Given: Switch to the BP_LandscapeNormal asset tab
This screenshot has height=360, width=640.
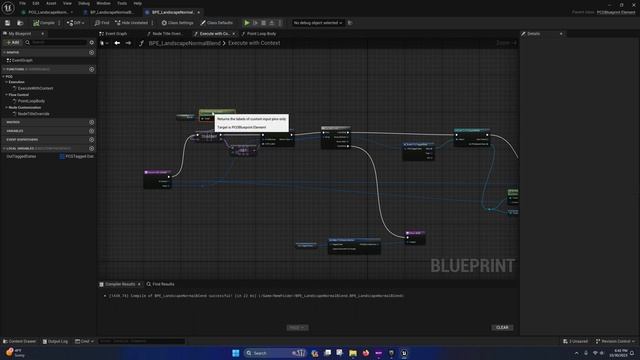Looking at the screenshot, I should (111, 12).
